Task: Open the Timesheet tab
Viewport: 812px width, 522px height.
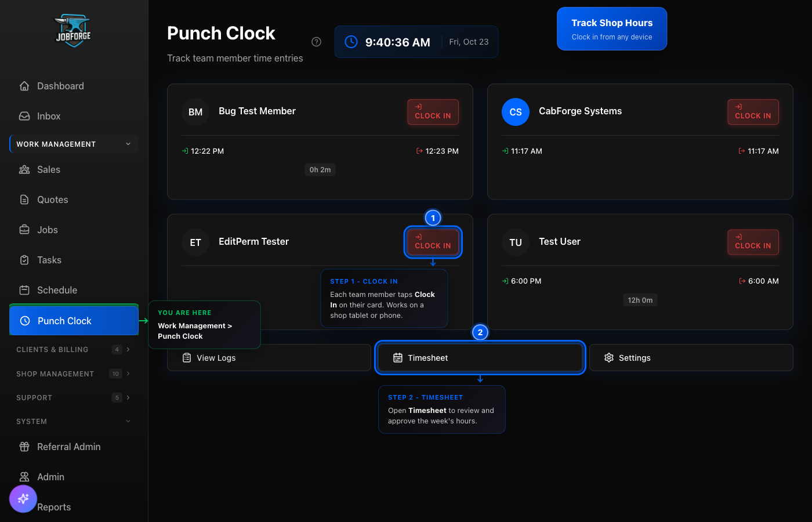Action: [480, 358]
